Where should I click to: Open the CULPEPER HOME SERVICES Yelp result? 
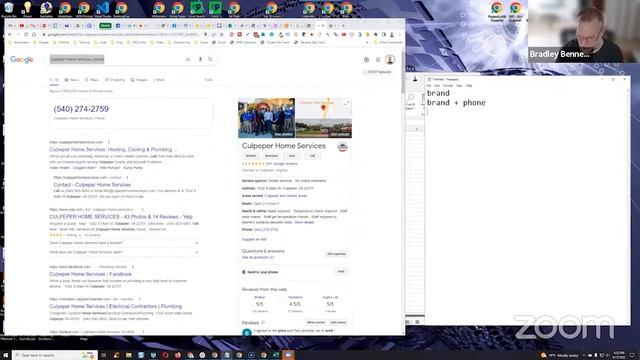(x=121, y=217)
